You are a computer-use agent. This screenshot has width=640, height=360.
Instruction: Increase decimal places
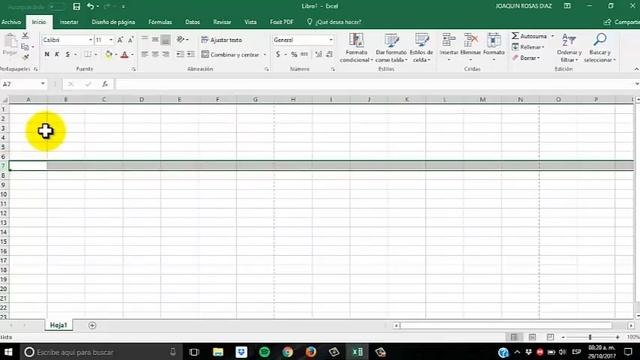pos(319,54)
